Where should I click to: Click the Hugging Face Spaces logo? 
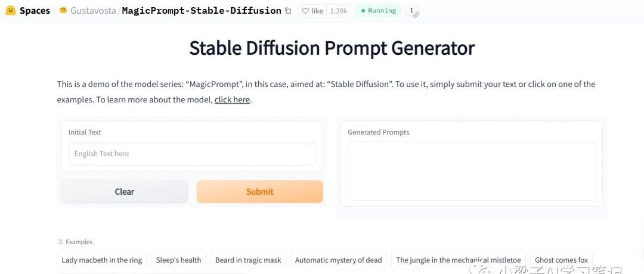point(11,11)
